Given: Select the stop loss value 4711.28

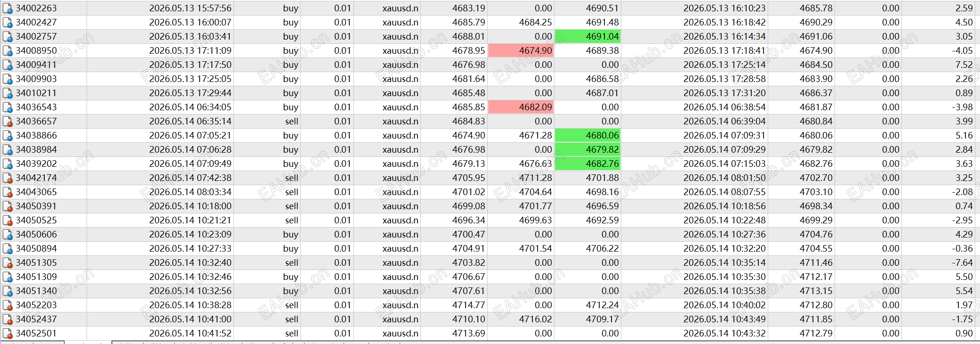Looking at the screenshot, I should click(536, 178).
